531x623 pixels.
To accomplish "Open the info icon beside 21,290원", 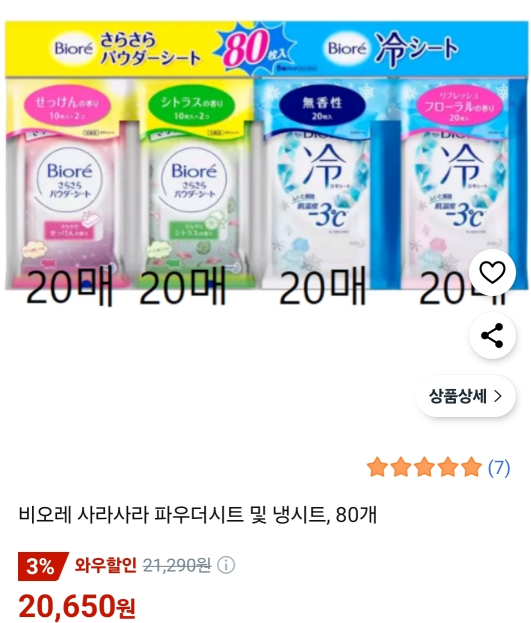I will 226,565.
